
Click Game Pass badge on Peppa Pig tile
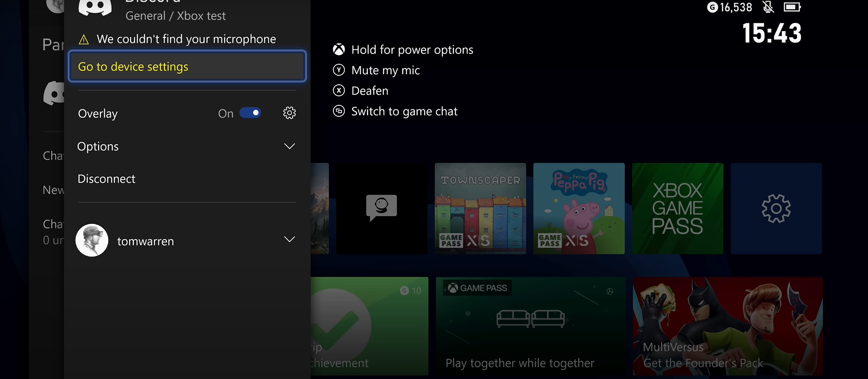coord(550,240)
